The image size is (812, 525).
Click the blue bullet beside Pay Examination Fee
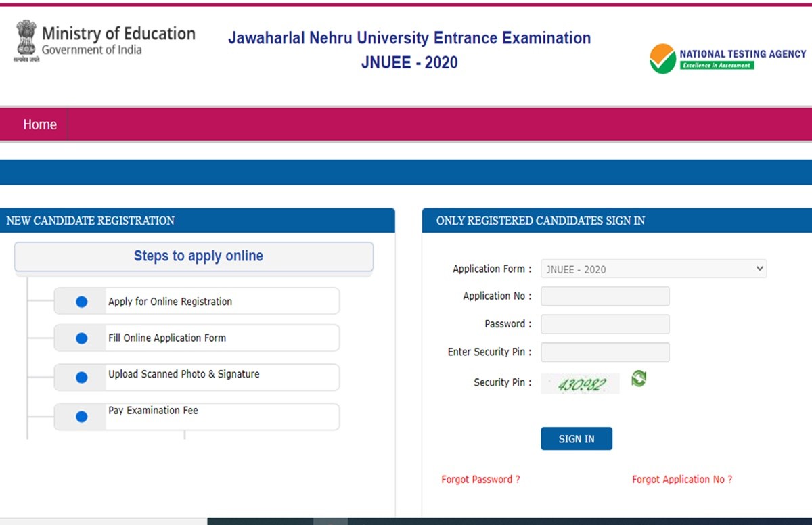tap(82, 417)
